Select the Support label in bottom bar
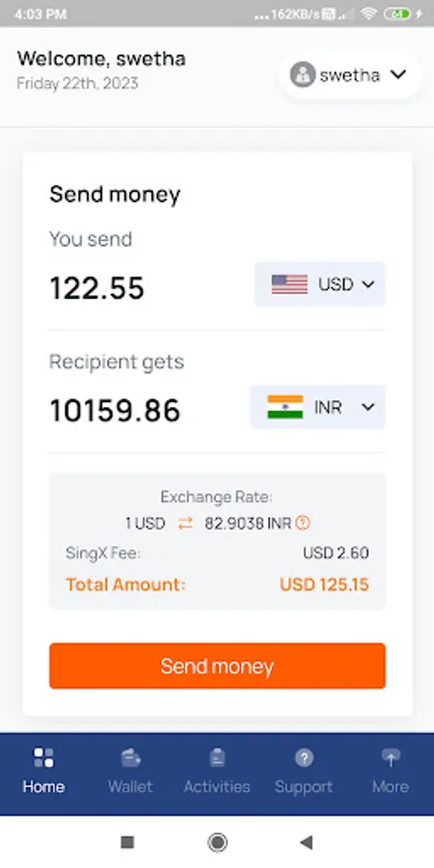 [x=304, y=787]
